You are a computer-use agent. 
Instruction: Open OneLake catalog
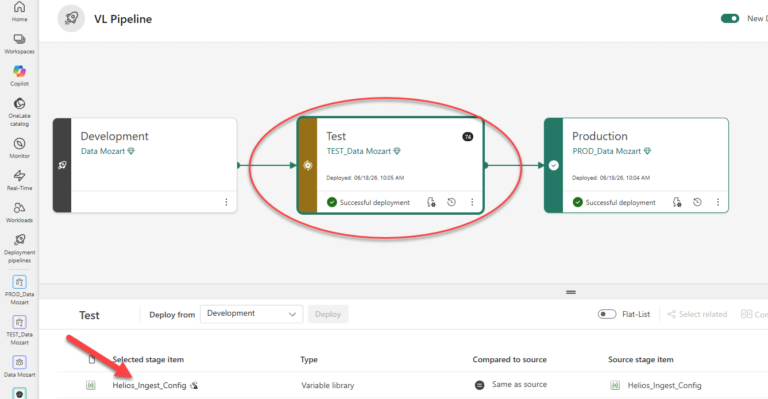point(20,112)
